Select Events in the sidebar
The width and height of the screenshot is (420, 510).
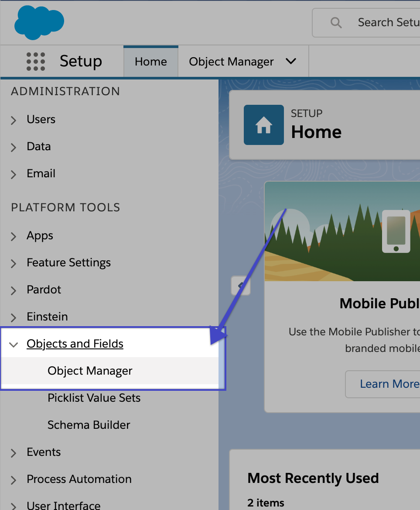44,452
